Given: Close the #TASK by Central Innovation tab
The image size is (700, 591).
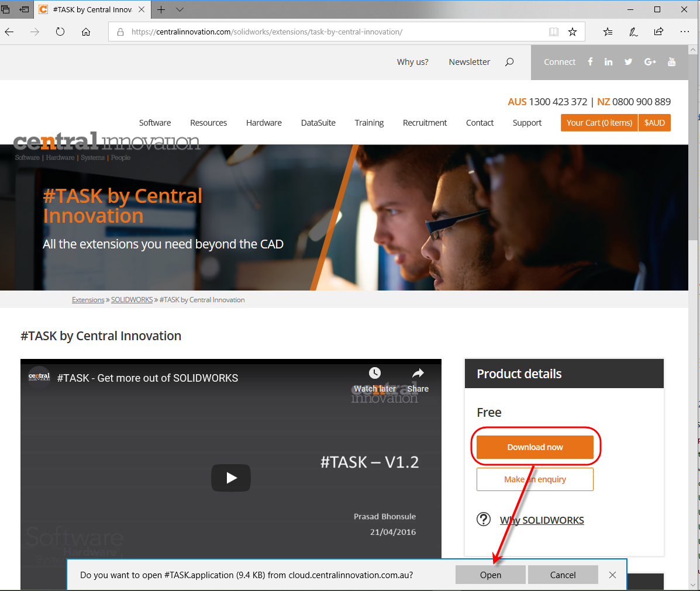Looking at the screenshot, I should 142,9.
